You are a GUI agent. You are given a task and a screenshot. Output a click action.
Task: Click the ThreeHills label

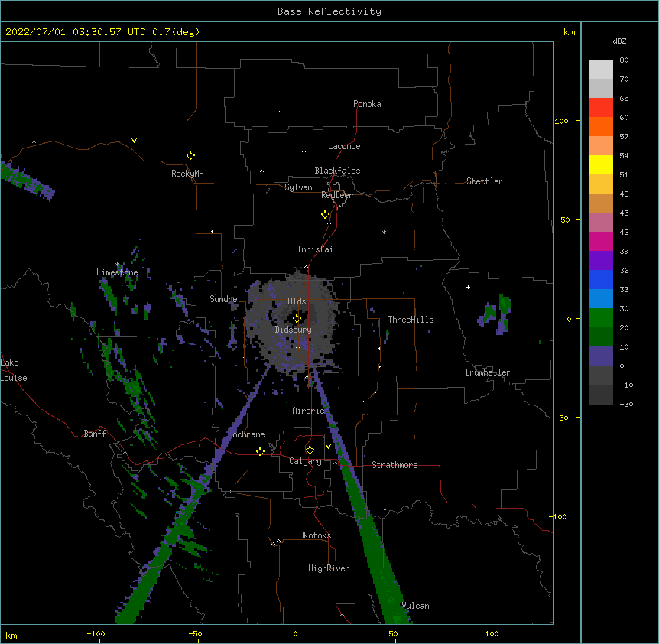click(x=411, y=320)
